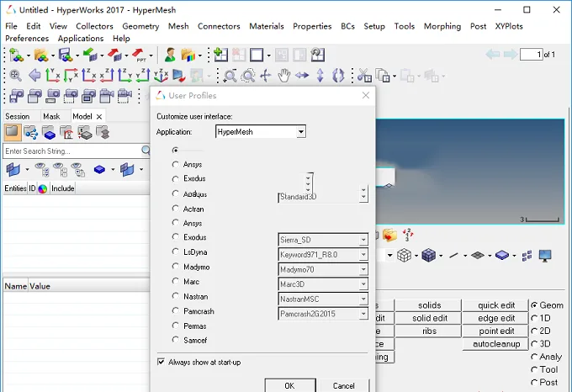Open the Keyword971_R8.0 dropdown

click(x=363, y=255)
